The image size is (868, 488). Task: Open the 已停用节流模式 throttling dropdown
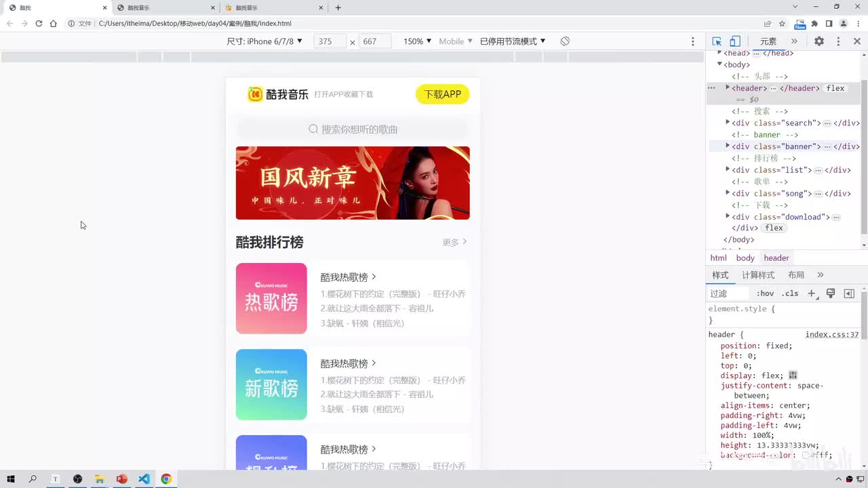pyautogui.click(x=513, y=41)
